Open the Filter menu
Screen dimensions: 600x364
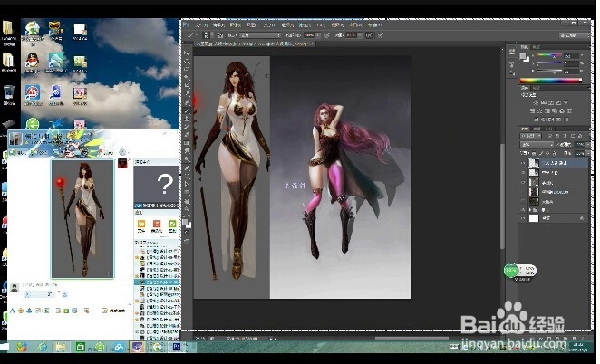tap(305, 24)
